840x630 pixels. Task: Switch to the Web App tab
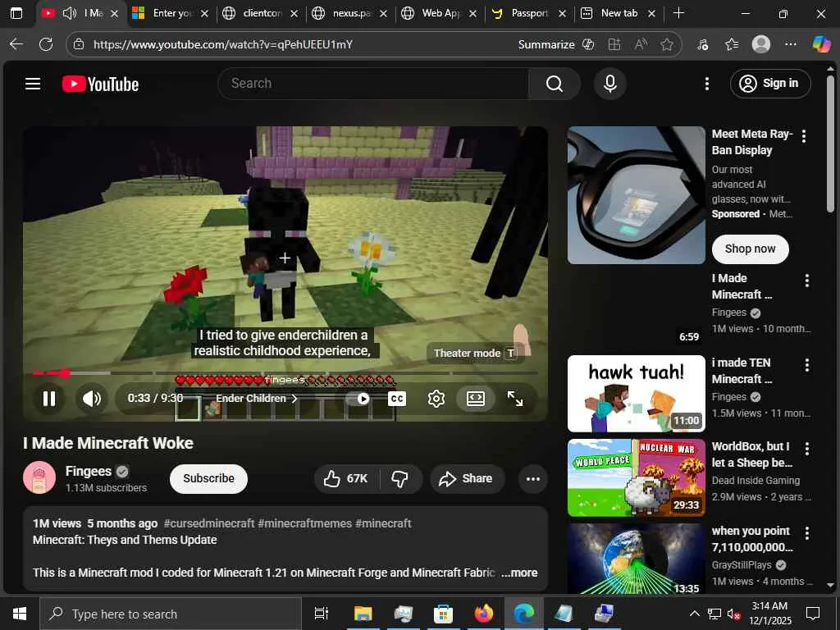click(439, 13)
